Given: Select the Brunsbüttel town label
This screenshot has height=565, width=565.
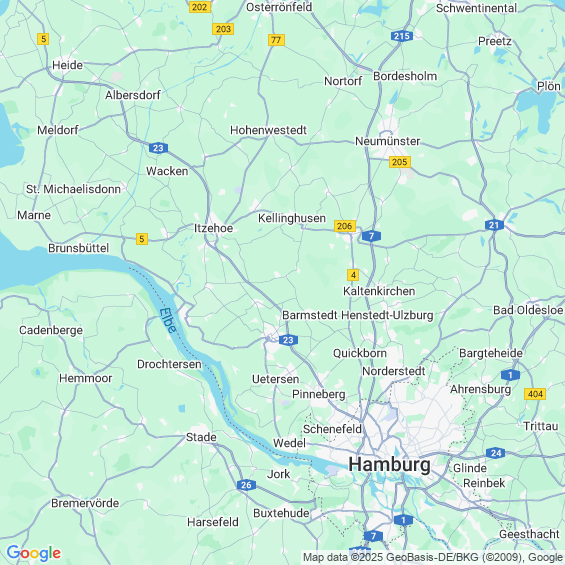Looking at the screenshot, I should [79, 248].
